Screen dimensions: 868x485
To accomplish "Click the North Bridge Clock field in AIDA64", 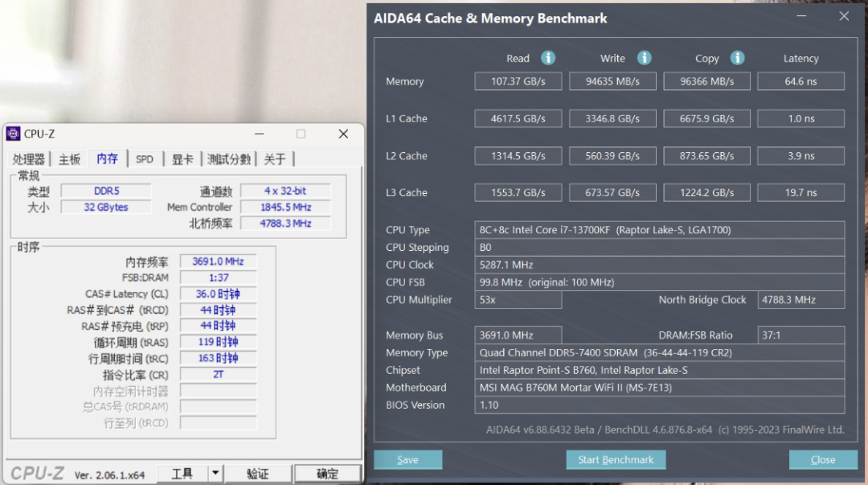I will pyautogui.click(x=801, y=300).
